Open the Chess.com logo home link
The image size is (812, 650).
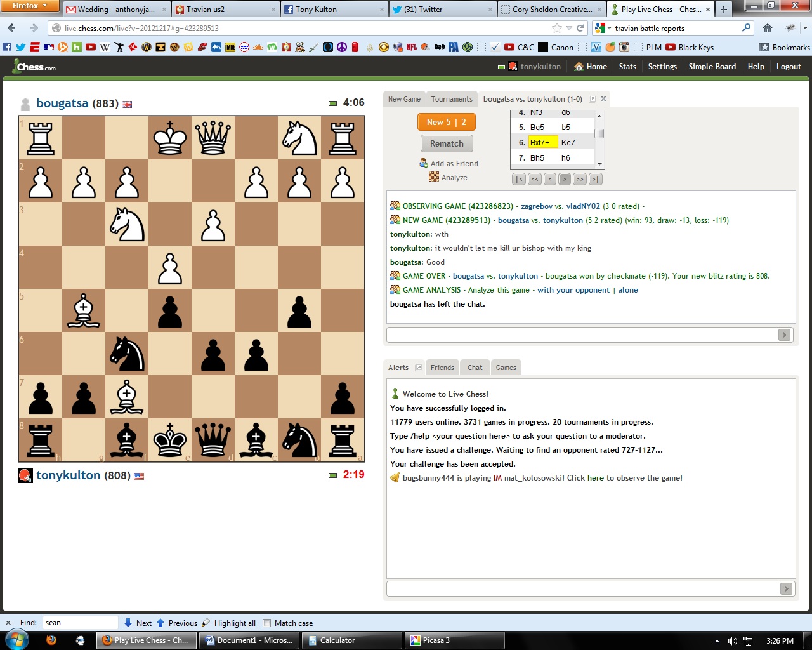point(34,67)
